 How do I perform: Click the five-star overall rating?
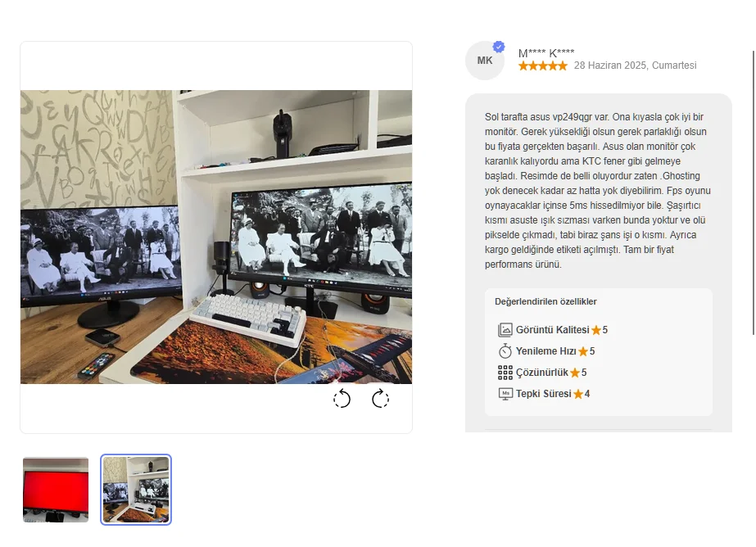point(543,66)
